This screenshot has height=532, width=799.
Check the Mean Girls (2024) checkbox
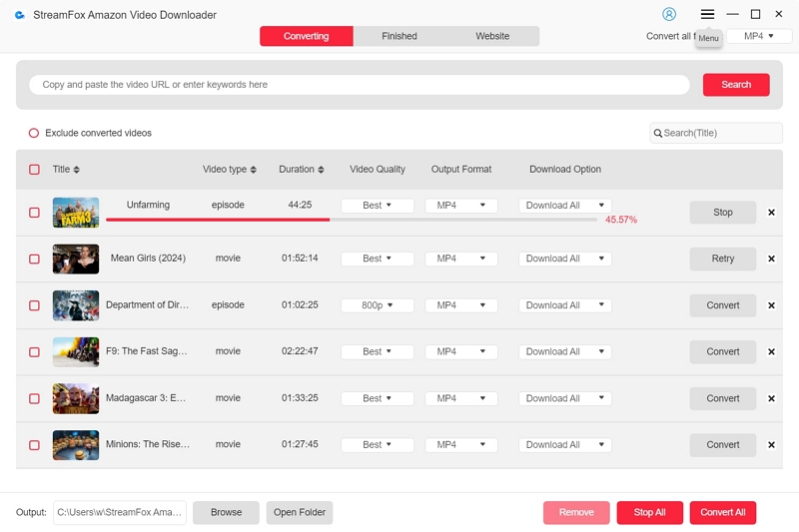pyautogui.click(x=34, y=259)
